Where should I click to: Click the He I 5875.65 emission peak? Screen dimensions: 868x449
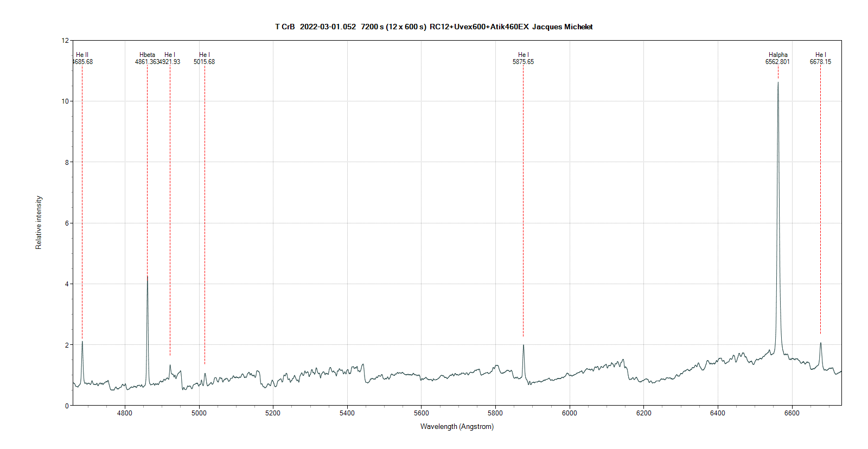(x=524, y=345)
